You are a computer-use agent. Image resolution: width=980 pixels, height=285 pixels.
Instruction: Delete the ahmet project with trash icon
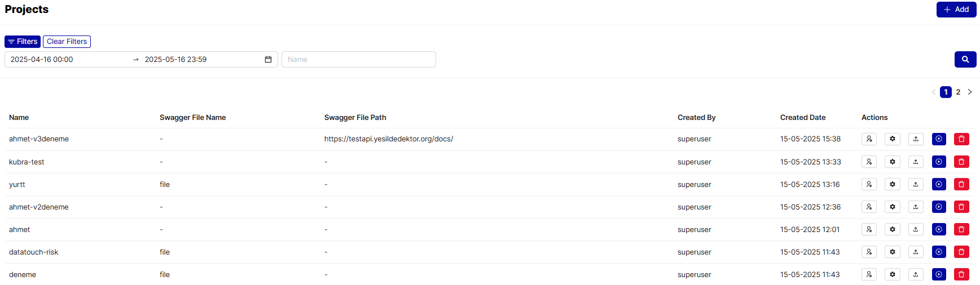(961, 229)
